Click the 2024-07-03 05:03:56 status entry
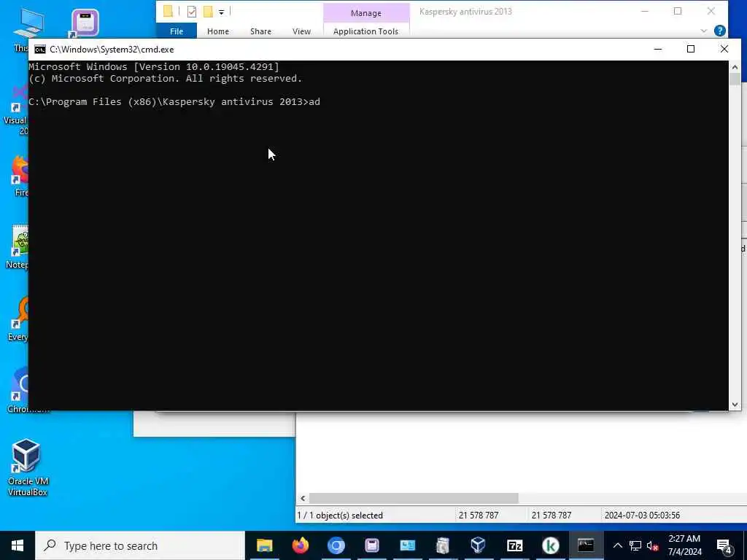747x560 pixels. click(642, 516)
